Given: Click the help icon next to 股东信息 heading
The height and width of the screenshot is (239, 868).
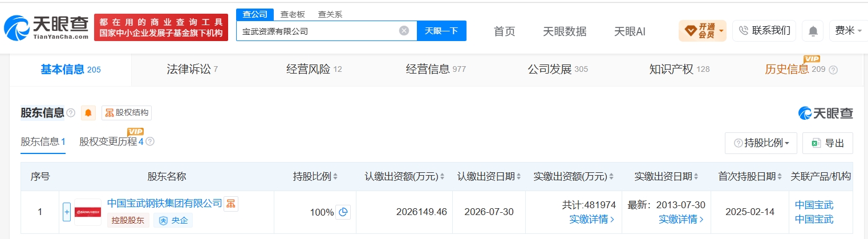Looking at the screenshot, I should (71, 113).
